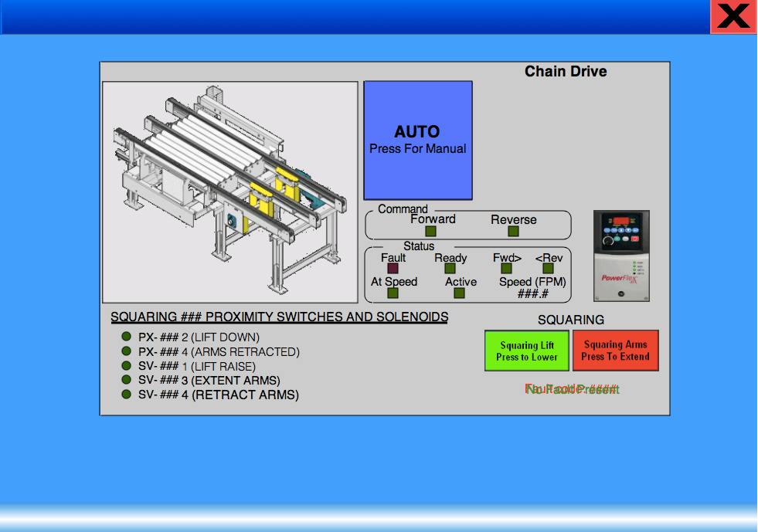The width and height of the screenshot is (758, 532).
Task: Close the screen with the red X
Action: click(x=733, y=16)
